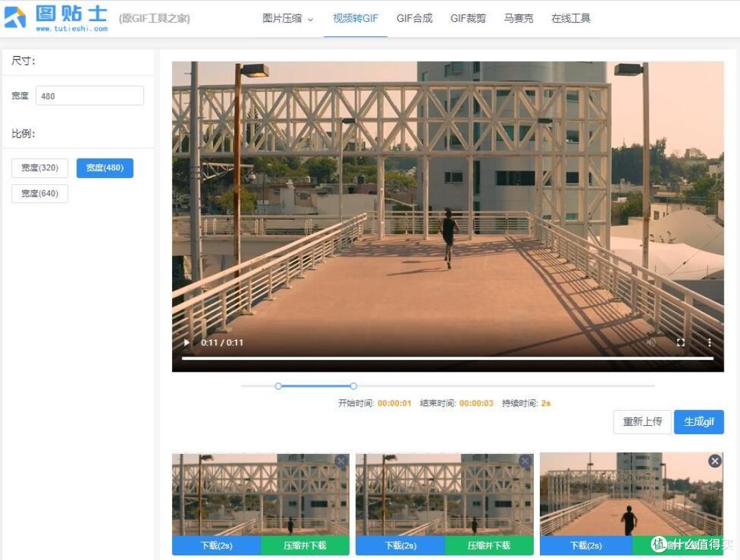Select the 宽度(640) size option
Viewport: 740px width, 560px height.
pyautogui.click(x=40, y=194)
